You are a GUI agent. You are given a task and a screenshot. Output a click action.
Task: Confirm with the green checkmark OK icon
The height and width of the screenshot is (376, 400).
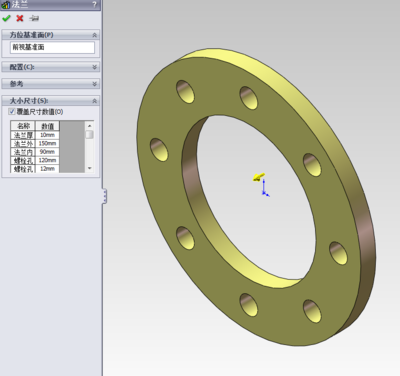6,18
